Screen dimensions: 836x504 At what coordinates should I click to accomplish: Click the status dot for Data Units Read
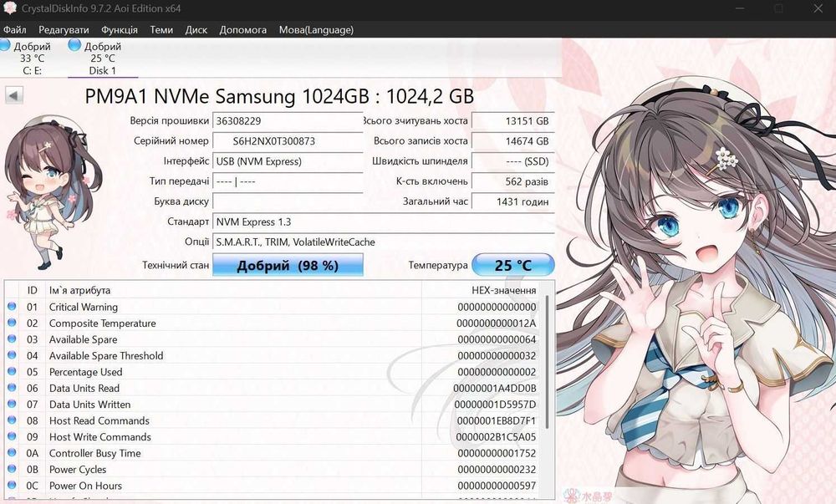12,388
